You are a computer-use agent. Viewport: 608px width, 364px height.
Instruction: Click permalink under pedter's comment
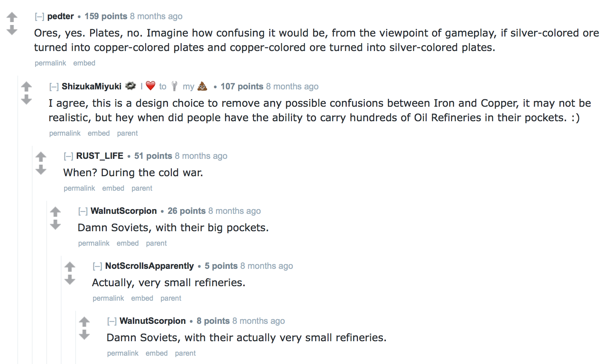tap(50, 63)
